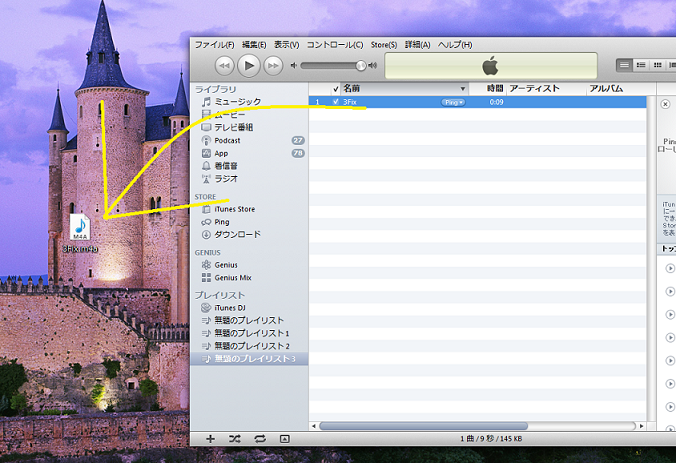Click the volume slider knob
Viewport: 676px width, 463px height.
click(x=360, y=66)
